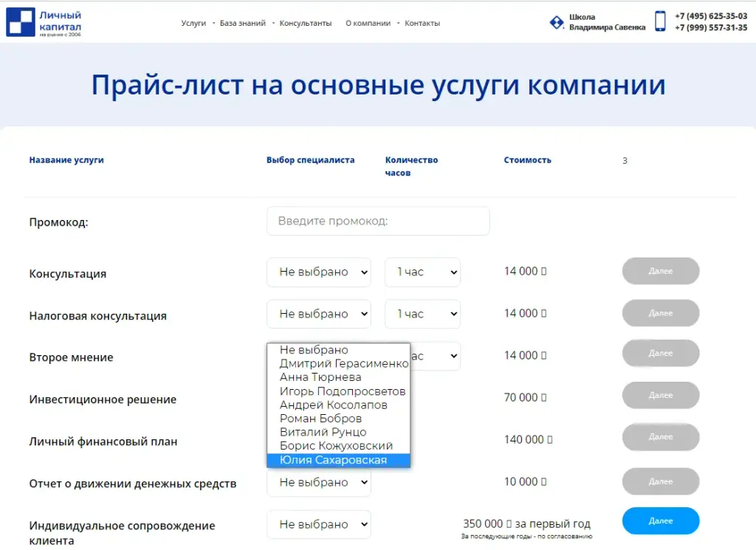Click Далее button for Личный финансовый план

click(x=661, y=437)
